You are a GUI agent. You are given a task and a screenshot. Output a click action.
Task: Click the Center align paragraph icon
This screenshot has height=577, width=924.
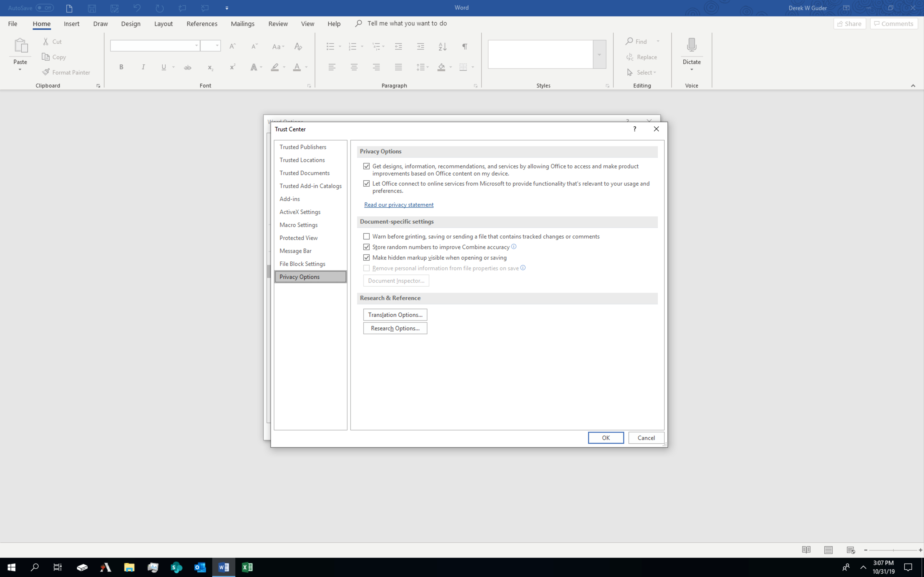click(x=354, y=67)
